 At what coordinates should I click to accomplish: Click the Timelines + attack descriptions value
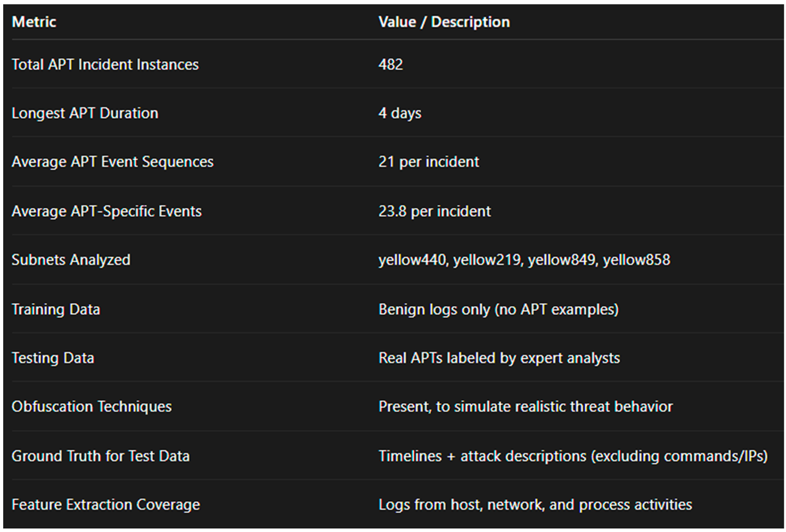point(572,456)
